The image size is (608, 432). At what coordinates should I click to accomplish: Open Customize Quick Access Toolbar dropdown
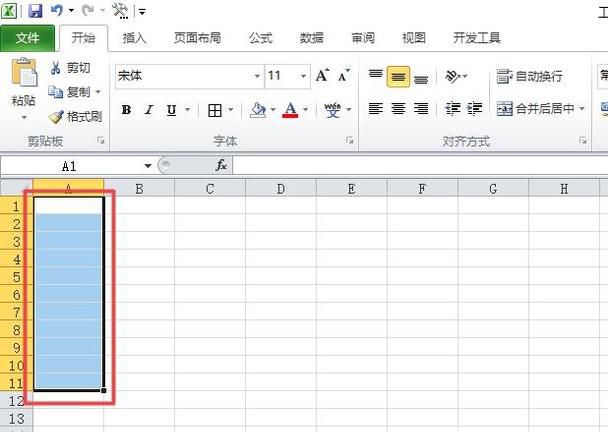pos(142,12)
